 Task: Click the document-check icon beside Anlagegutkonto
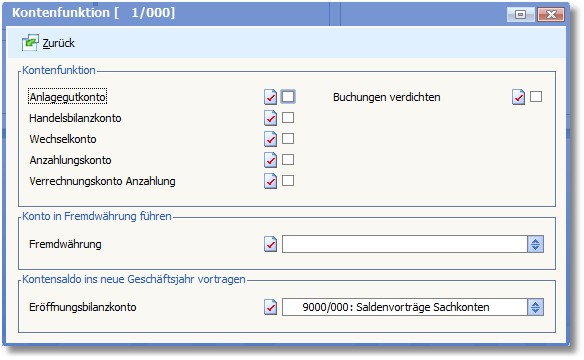pos(270,97)
